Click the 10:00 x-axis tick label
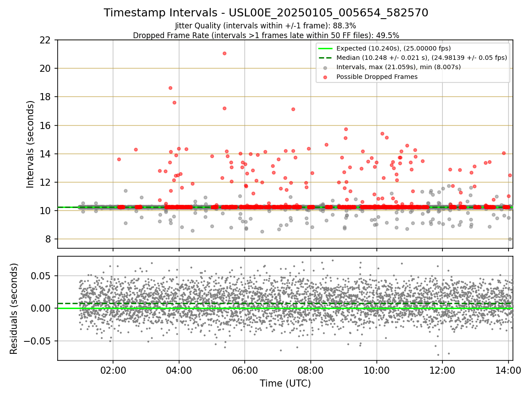Screen dimensions: 532x399 376,371
